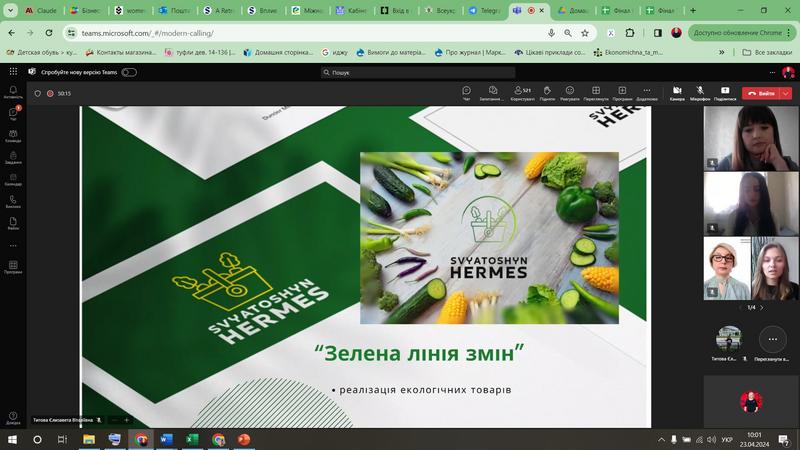800x450 pixels.
Task: Open Calendar in the Teams sidebar
Action: pos(13,180)
